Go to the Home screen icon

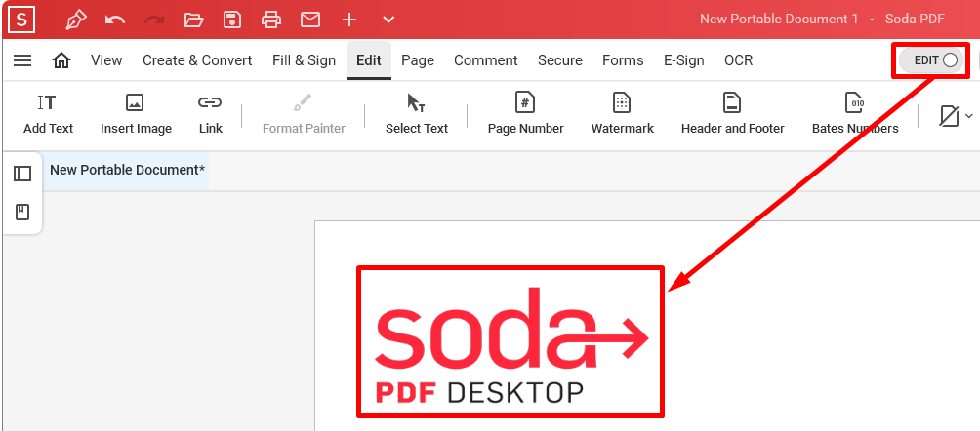click(61, 60)
